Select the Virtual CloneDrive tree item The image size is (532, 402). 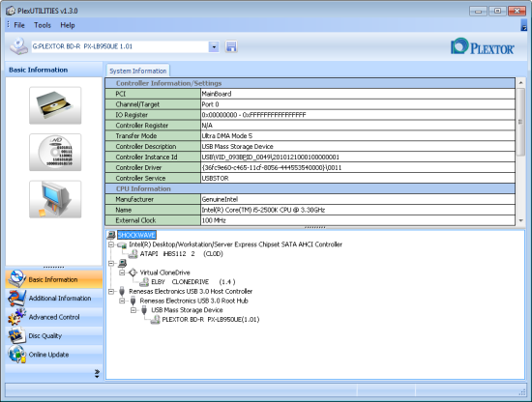pos(164,273)
